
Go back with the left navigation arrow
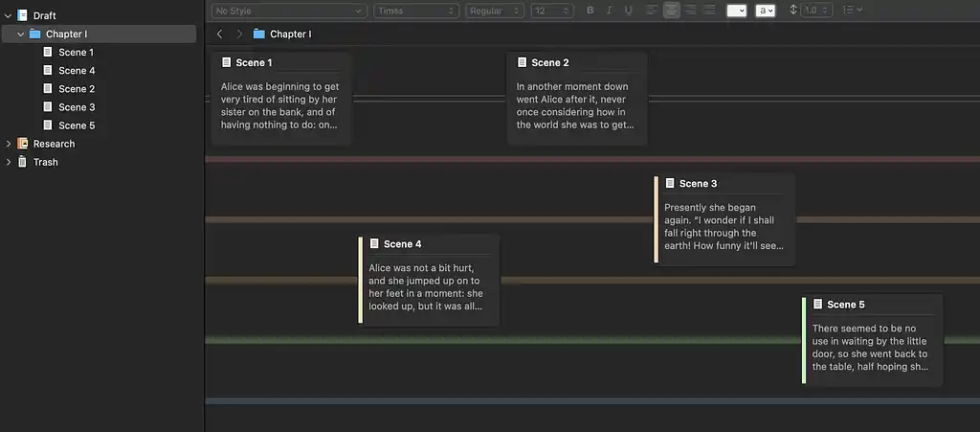pos(219,34)
